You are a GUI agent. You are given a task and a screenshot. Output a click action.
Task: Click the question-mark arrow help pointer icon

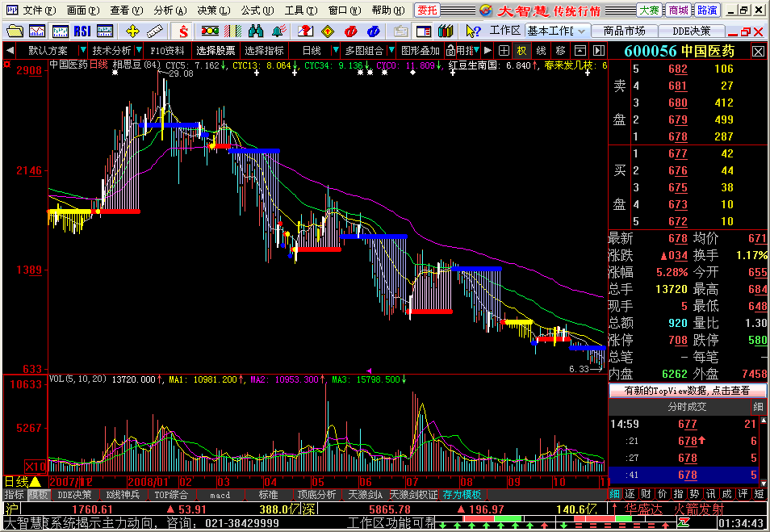coord(473,31)
